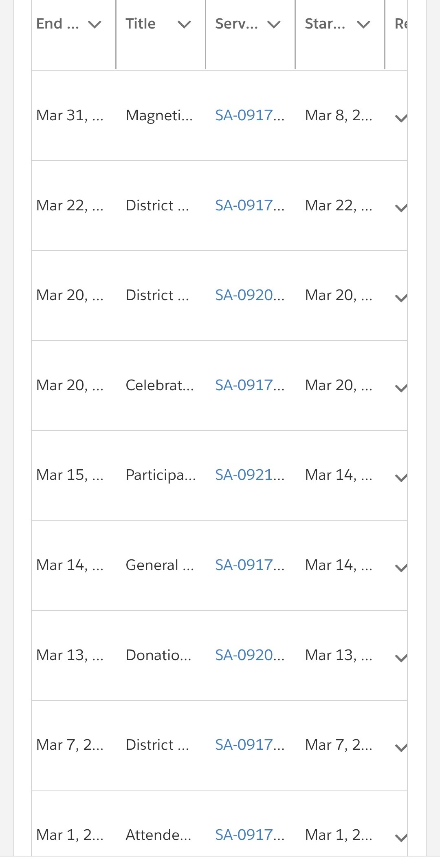
Task: Open the Service column header menu
Action: click(273, 24)
